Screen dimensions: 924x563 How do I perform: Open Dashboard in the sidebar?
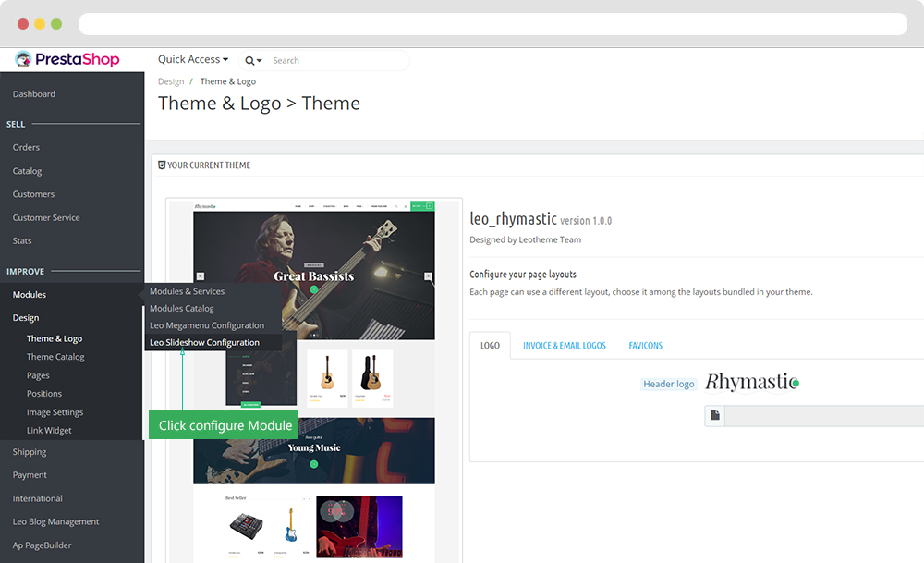[34, 93]
